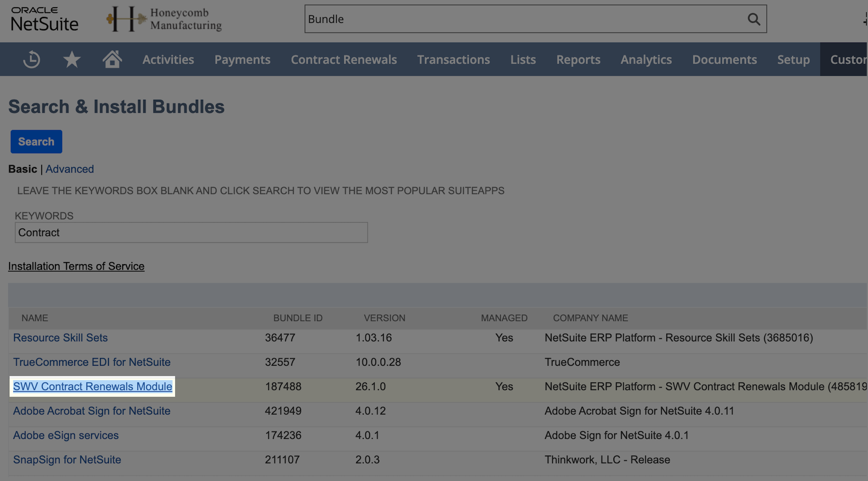Open the Lists menu
Image resolution: width=868 pixels, height=481 pixels.
point(523,59)
